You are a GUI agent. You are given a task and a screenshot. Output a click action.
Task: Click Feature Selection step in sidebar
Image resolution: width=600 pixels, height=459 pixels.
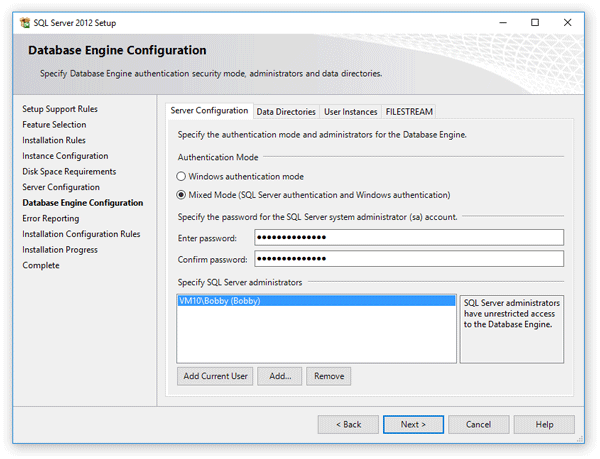click(54, 125)
